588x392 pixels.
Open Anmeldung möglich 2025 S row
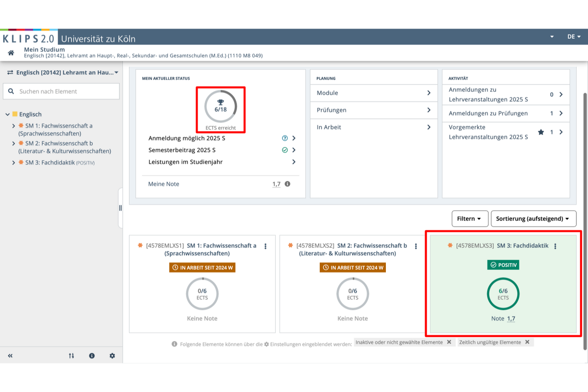tap(220, 138)
